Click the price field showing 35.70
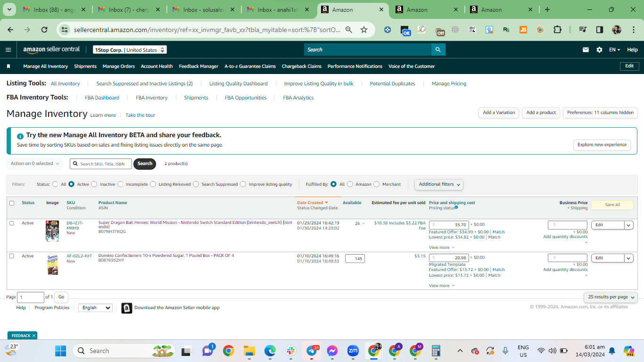Image resolution: width=644 pixels, height=362 pixels. 449,225
